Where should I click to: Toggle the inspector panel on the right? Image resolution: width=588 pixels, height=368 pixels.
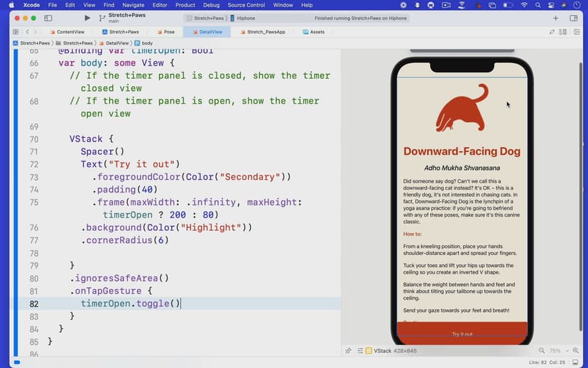pyautogui.click(x=574, y=18)
